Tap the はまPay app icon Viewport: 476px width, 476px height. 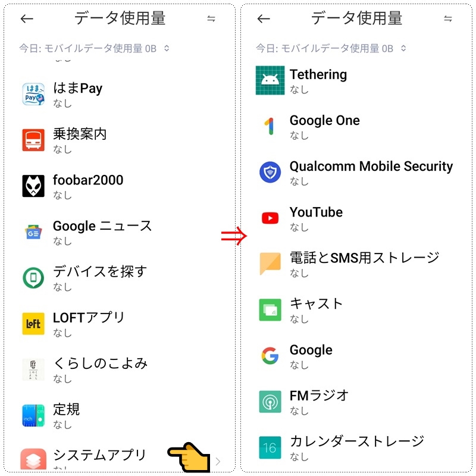(x=33, y=94)
